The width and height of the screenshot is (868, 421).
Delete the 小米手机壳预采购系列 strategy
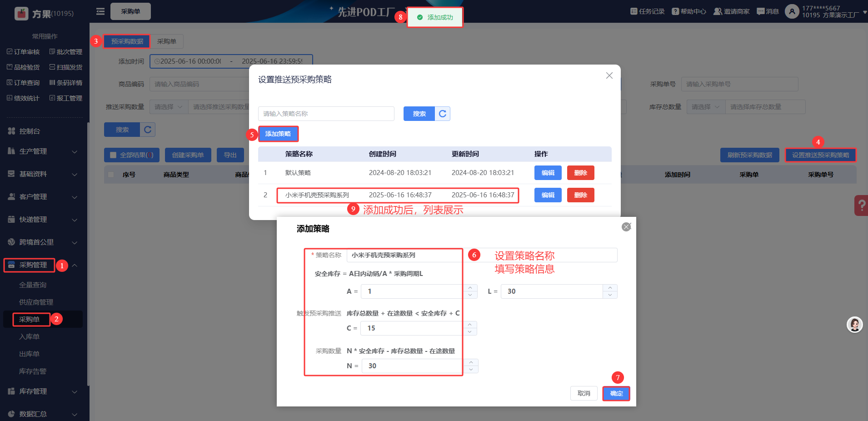point(580,195)
